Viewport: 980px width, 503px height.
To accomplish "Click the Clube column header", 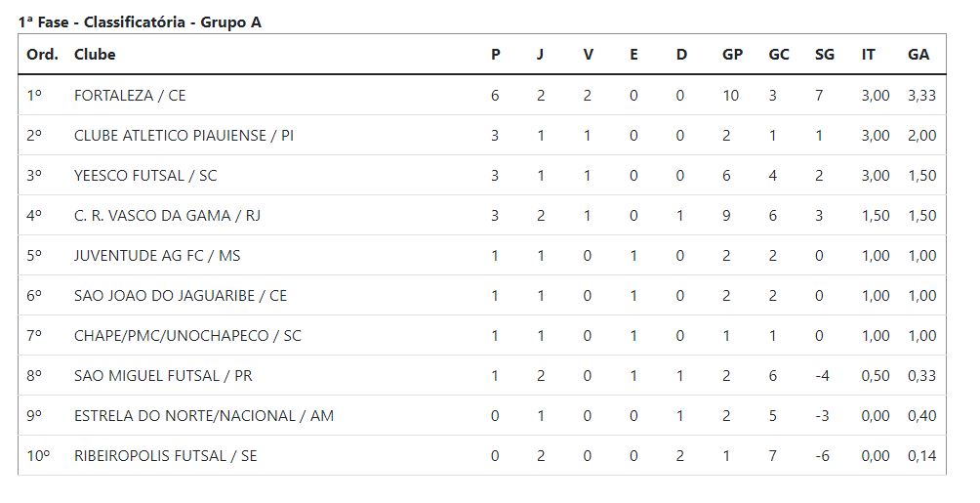I will point(95,55).
